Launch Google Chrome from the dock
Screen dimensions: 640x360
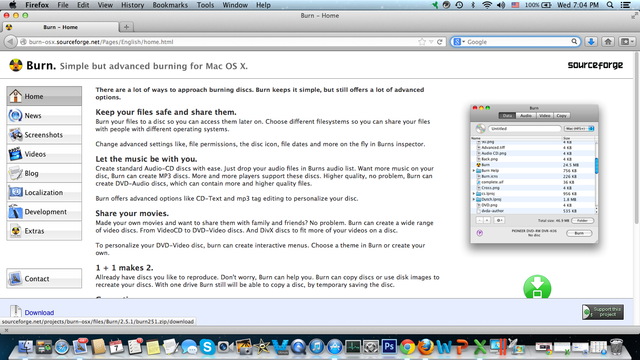[x=407, y=347]
